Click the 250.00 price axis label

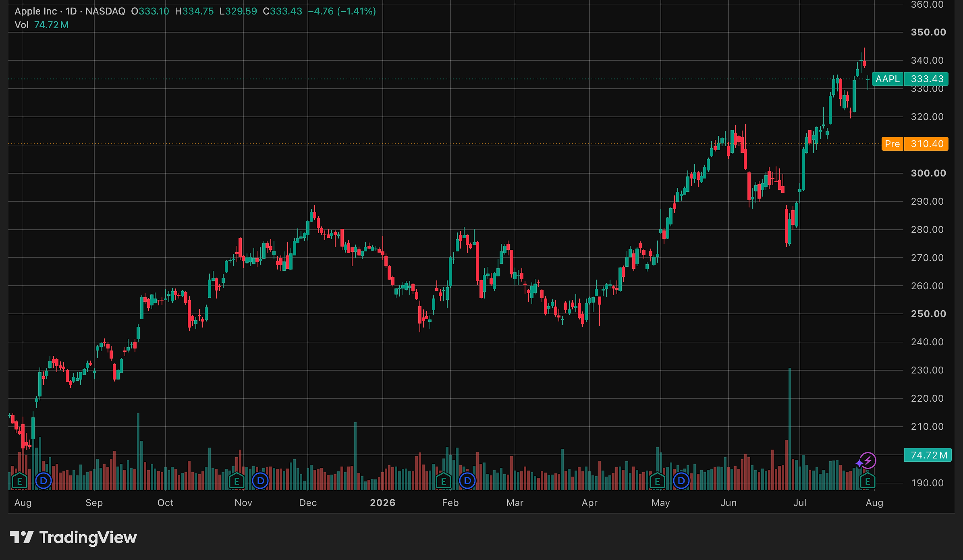[928, 314]
